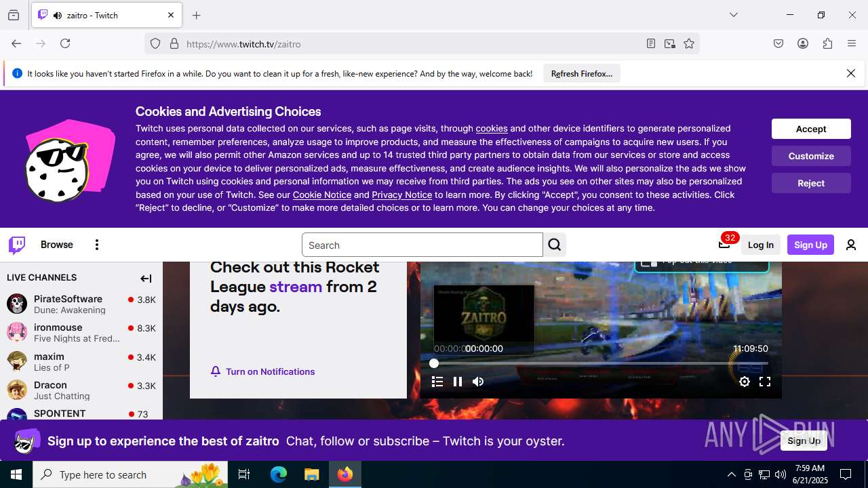Open the Privacy Notice link
The image size is (868, 488).
point(401,195)
